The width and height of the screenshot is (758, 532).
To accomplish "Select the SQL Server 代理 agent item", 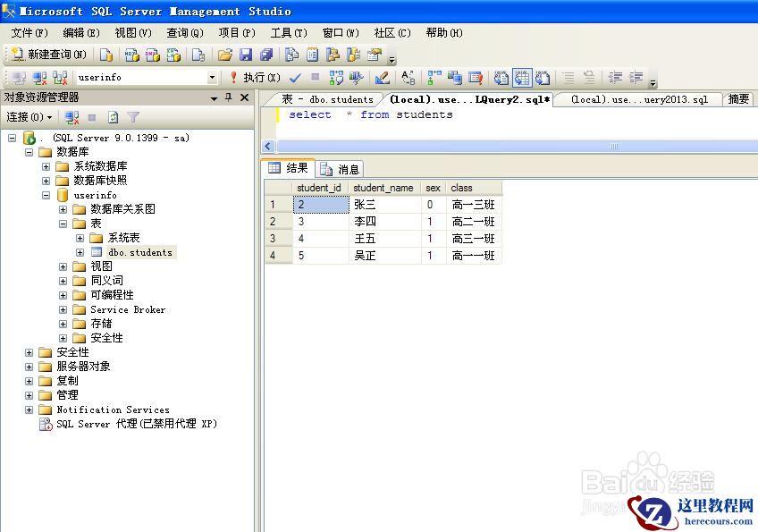I will [137, 424].
